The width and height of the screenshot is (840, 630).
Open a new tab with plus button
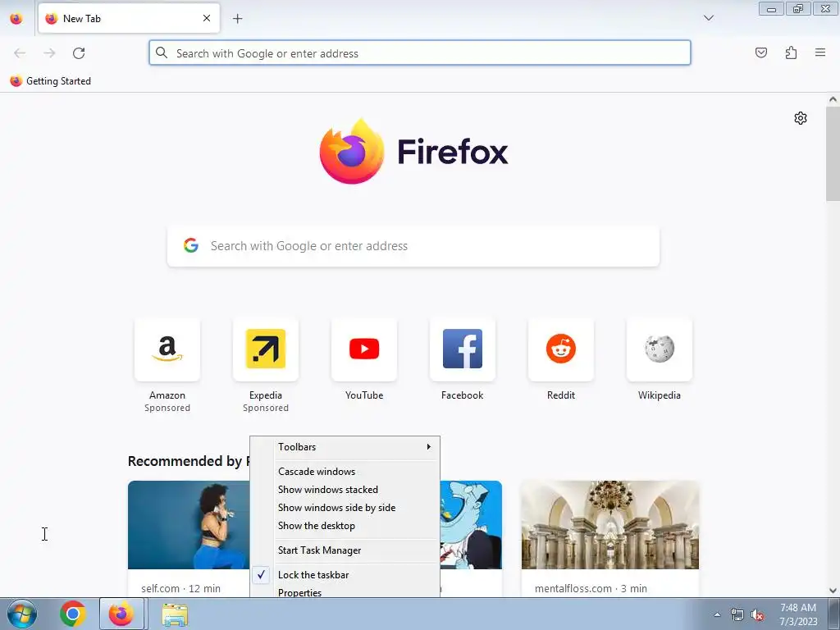click(238, 19)
